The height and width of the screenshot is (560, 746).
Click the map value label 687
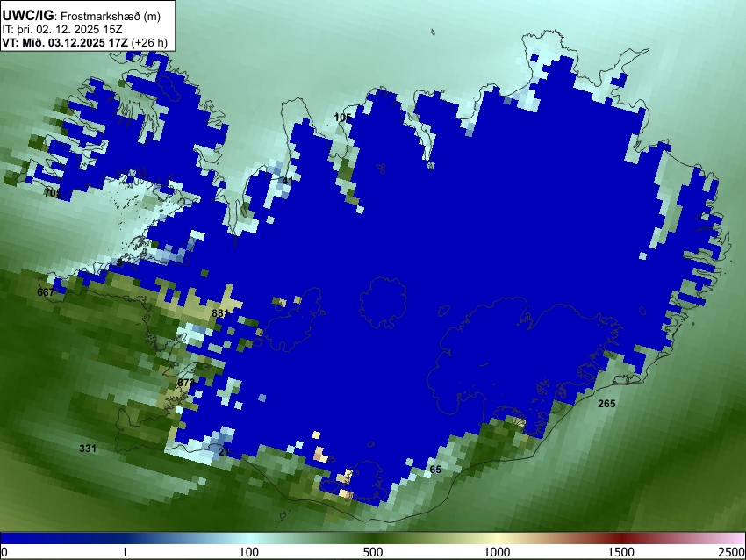coord(46,292)
